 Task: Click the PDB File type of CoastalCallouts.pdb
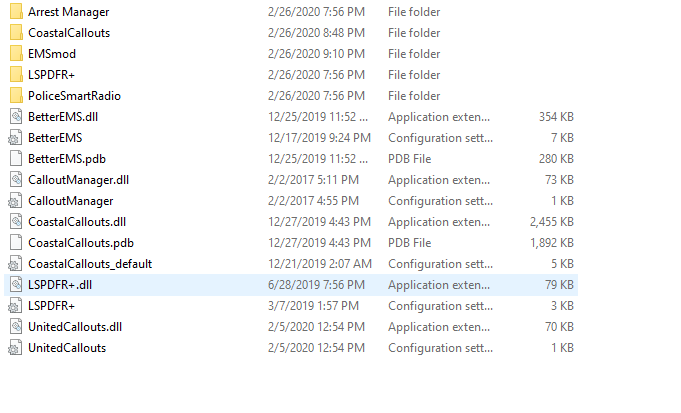point(412,243)
